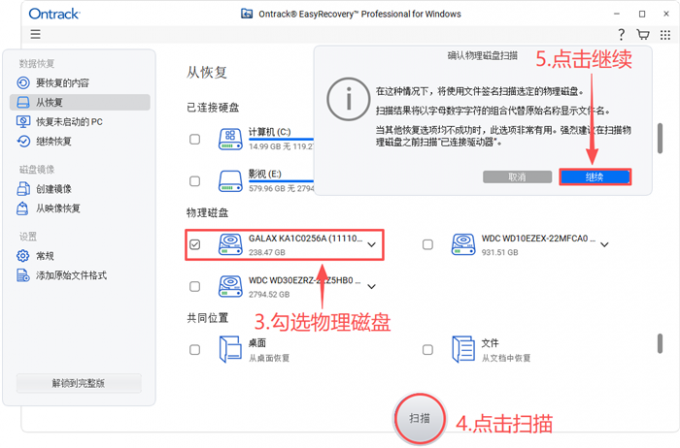Open 常规 settings in the sidebar
Image resolution: width=680 pixels, height=448 pixels.
click(80, 256)
